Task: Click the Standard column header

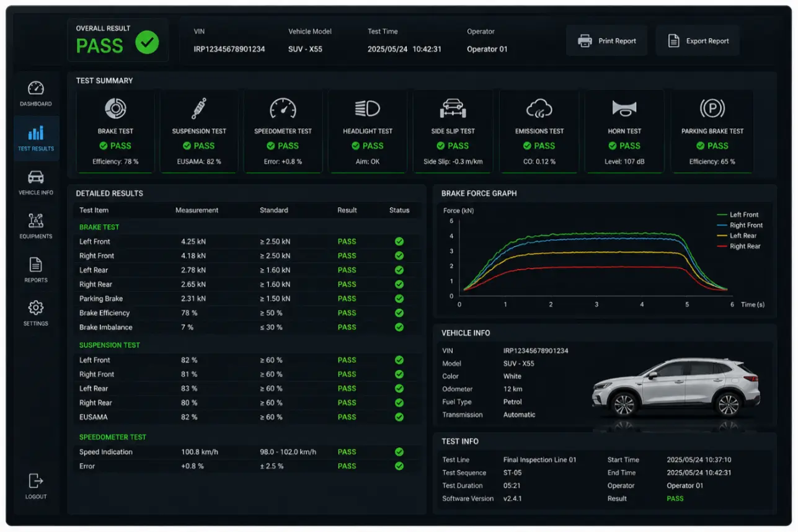Action: click(274, 210)
